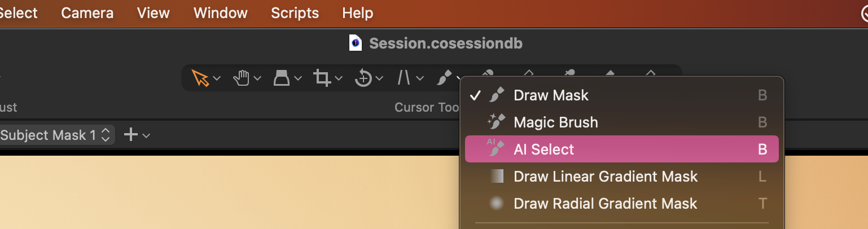Image resolution: width=868 pixels, height=229 pixels.
Task: Expand the Crop tool dropdown arrow
Action: coord(339,78)
